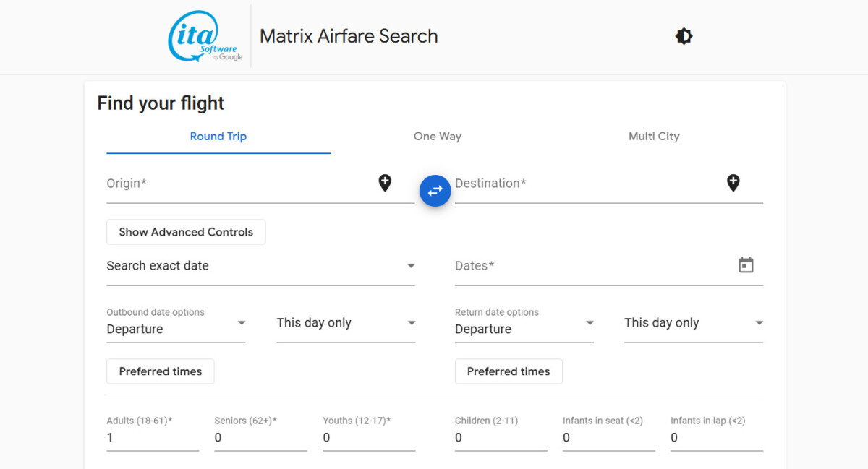Click Show Advanced Controls button
This screenshot has height=469, width=868.
(x=186, y=232)
